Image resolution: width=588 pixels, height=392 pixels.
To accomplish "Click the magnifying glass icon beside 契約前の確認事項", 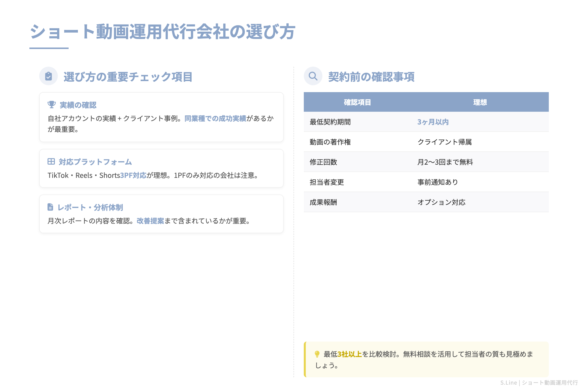I will (314, 76).
